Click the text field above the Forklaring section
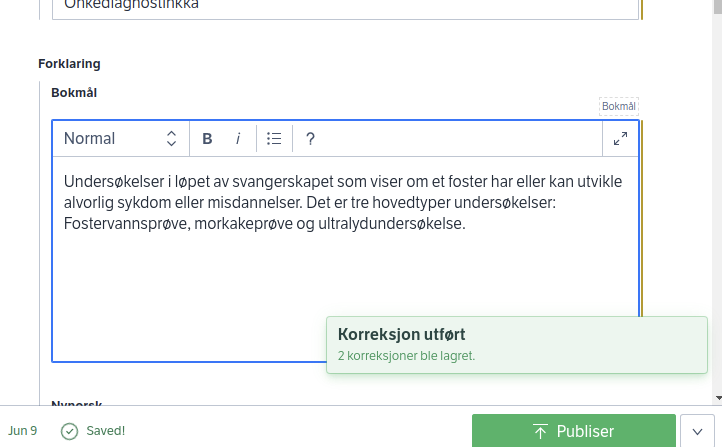 coord(345,9)
